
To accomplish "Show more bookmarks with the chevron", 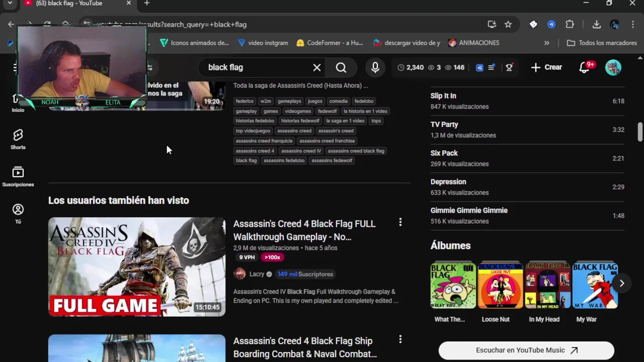I will tap(547, 43).
